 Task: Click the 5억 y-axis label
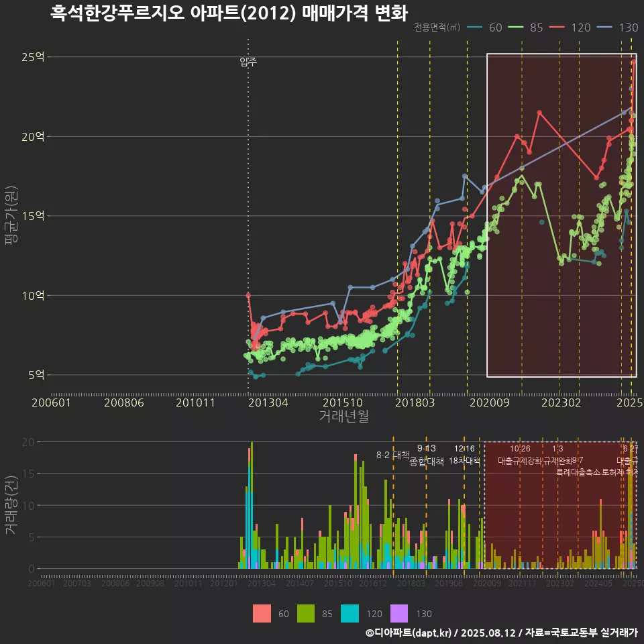[x=36, y=374]
